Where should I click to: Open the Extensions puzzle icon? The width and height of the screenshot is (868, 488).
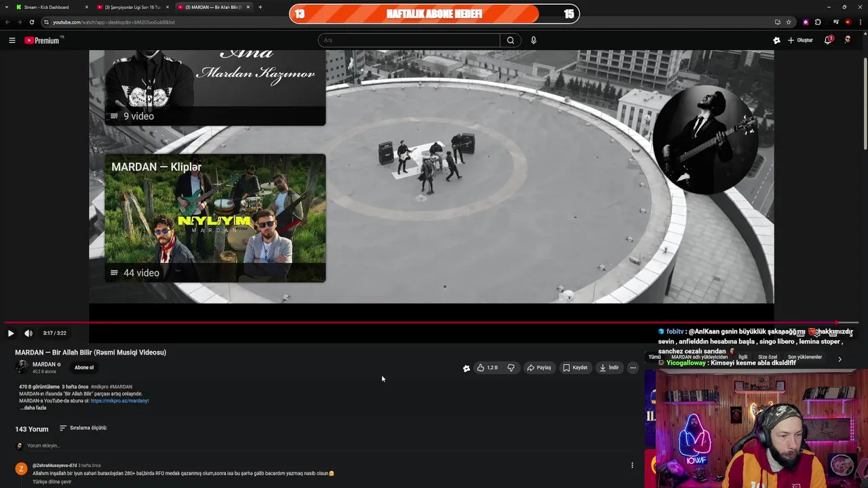click(x=818, y=22)
